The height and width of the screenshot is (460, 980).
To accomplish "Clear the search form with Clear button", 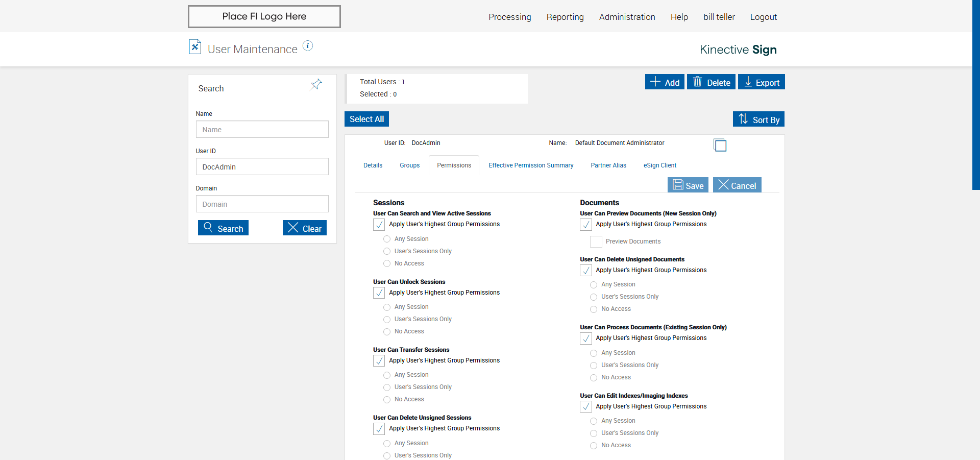I will pos(305,228).
